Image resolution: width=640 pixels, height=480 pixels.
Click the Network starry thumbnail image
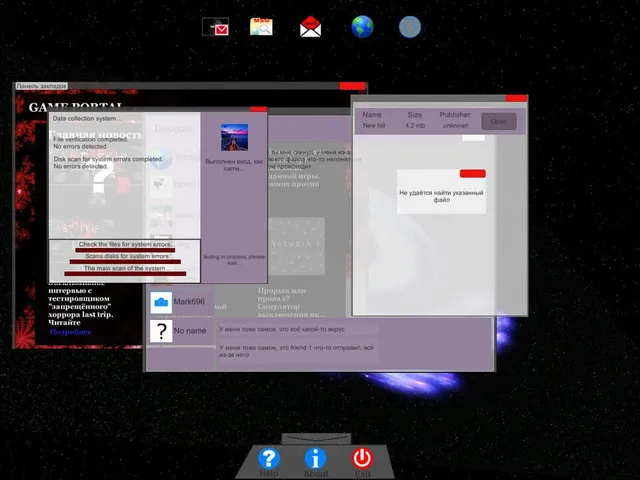point(297,246)
